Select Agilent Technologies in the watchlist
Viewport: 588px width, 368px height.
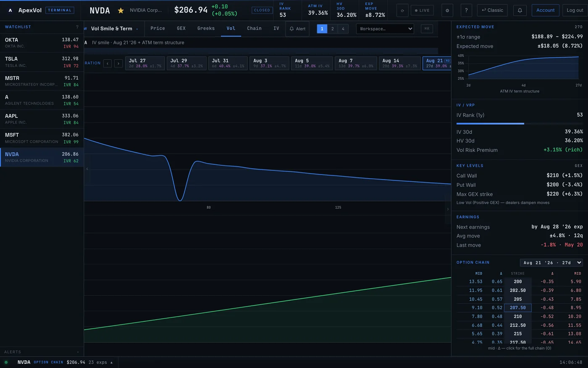tap(42, 100)
